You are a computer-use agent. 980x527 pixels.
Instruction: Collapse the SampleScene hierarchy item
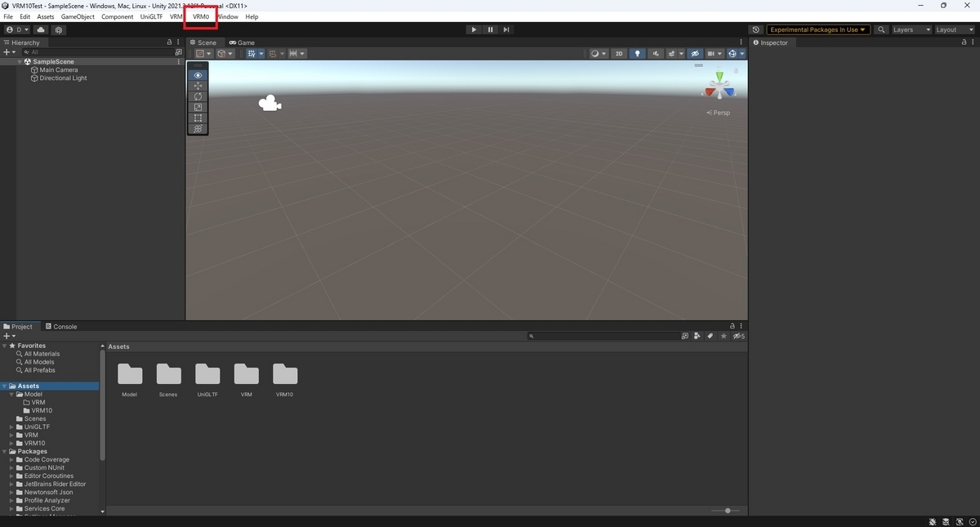[x=19, y=61]
